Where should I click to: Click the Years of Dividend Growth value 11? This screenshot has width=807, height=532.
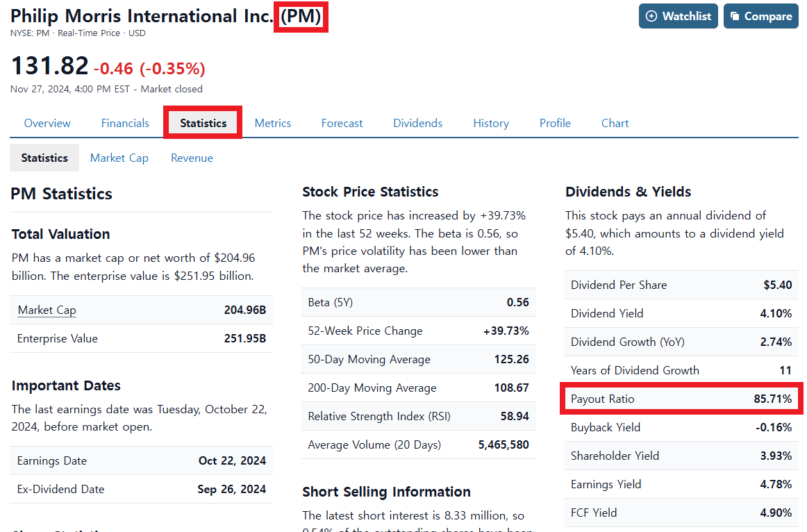click(785, 370)
